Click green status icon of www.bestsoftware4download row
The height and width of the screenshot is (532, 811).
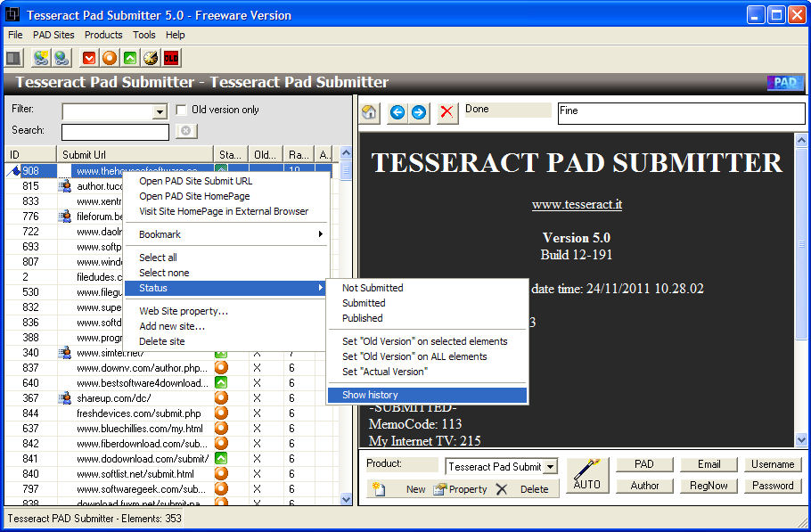pyautogui.click(x=221, y=382)
